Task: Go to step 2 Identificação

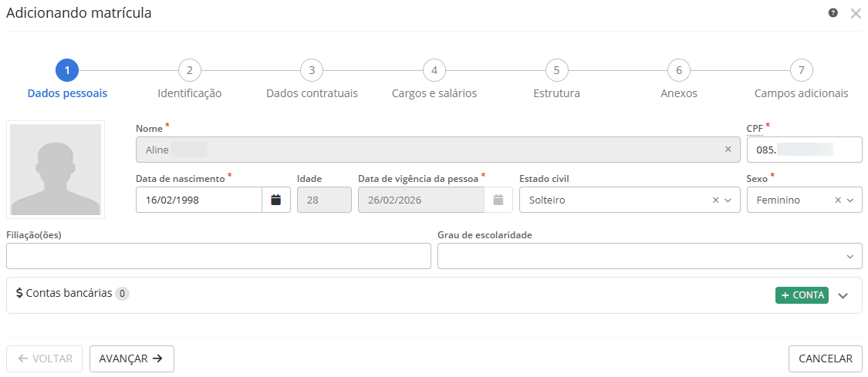Action: [x=189, y=71]
